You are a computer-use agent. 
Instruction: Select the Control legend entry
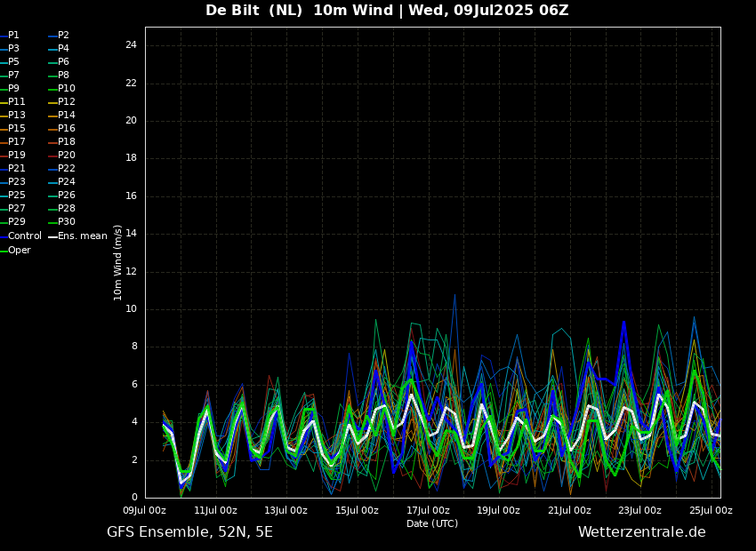24,236
